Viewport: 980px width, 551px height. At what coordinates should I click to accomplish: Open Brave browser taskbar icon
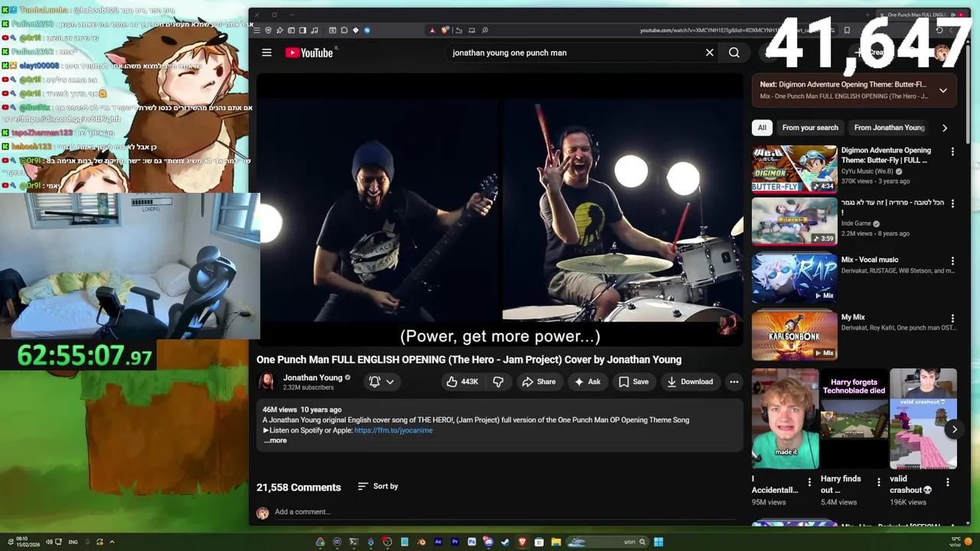tap(523, 542)
